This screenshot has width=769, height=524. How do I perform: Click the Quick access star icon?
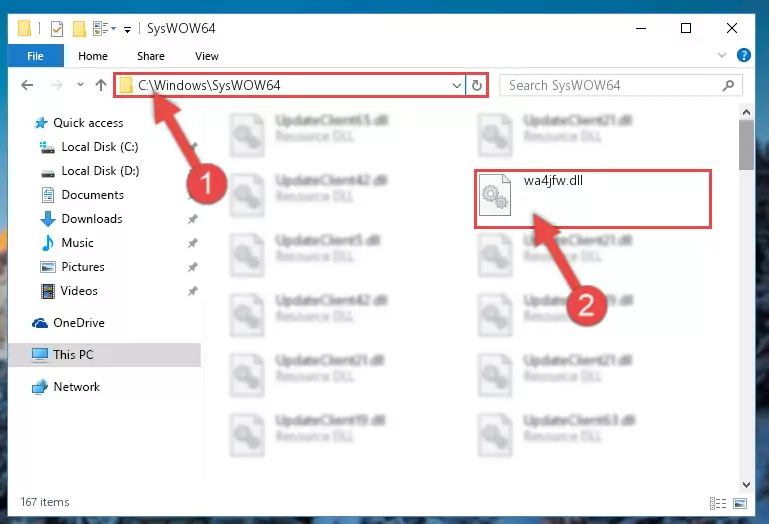coord(41,123)
